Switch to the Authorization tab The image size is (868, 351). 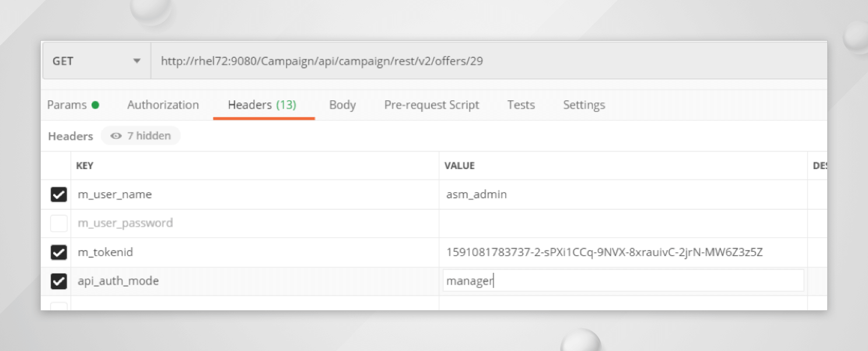click(163, 104)
